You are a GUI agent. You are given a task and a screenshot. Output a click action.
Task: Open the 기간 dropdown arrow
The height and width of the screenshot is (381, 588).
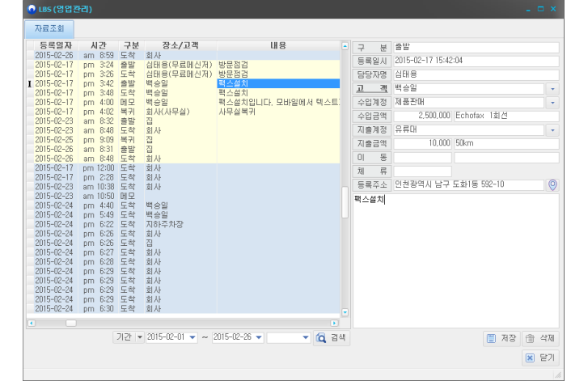point(139,337)
